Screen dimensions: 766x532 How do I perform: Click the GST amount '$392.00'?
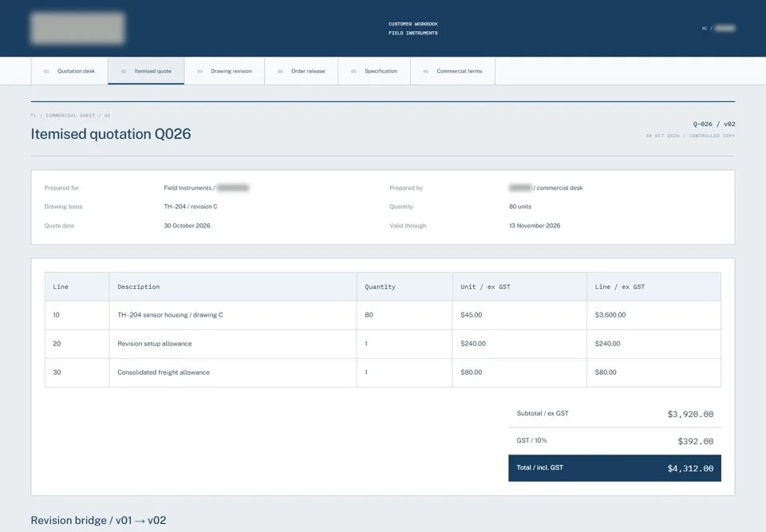(696, 442)
